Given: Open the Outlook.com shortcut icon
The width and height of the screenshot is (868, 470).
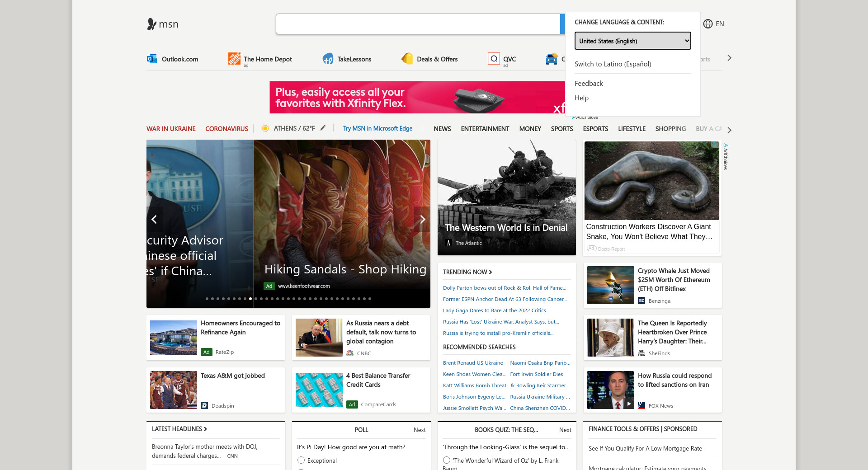Looking at the screenshot, I should coord(152,59).
